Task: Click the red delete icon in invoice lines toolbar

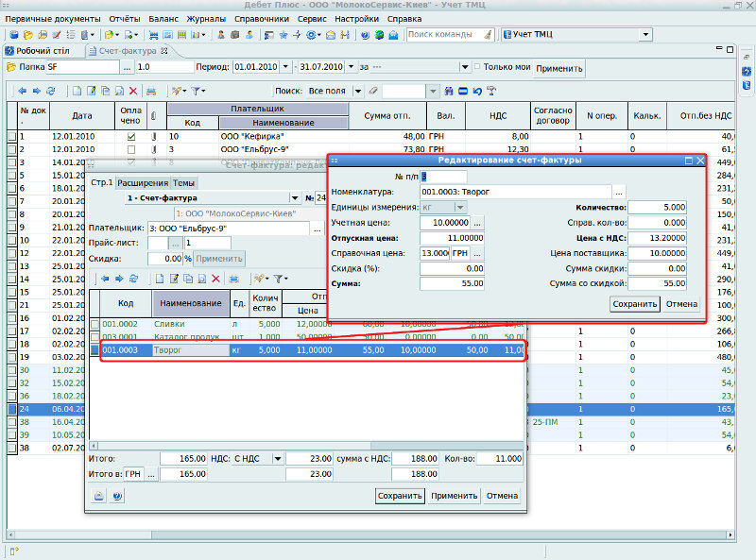Action: 216,279
